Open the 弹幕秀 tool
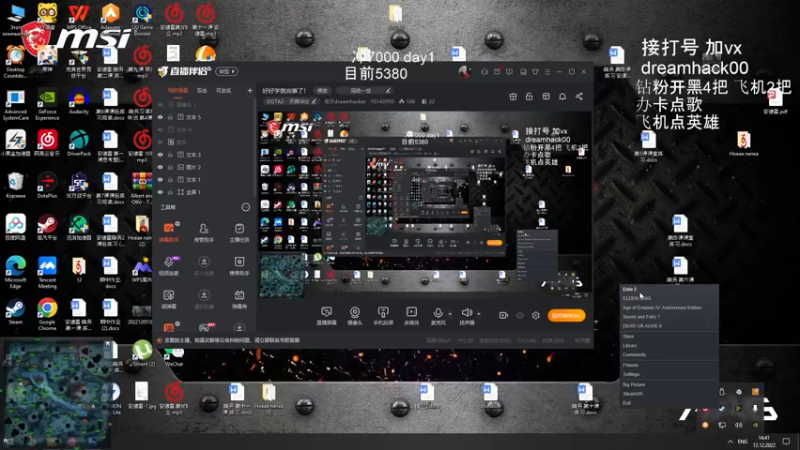The width and height of the screenshot is (800, 450). (x=239, y=299)
